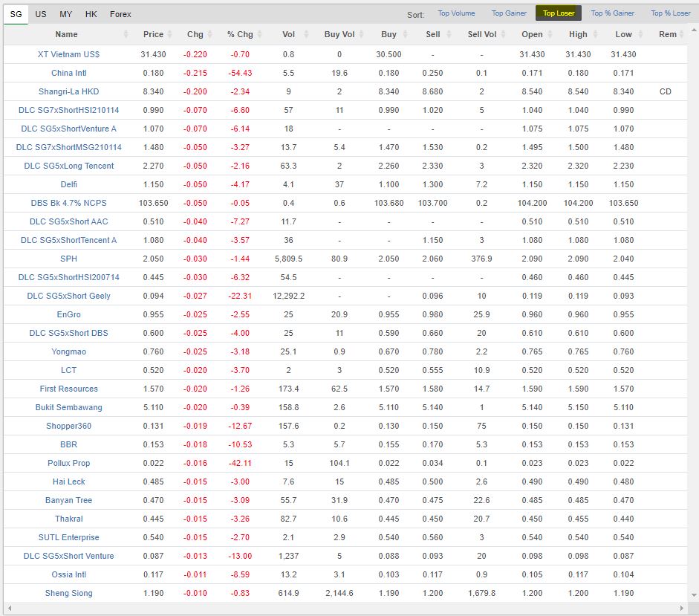Sort table by Open column arrows

pyautogui.click(x=550, y=34)
